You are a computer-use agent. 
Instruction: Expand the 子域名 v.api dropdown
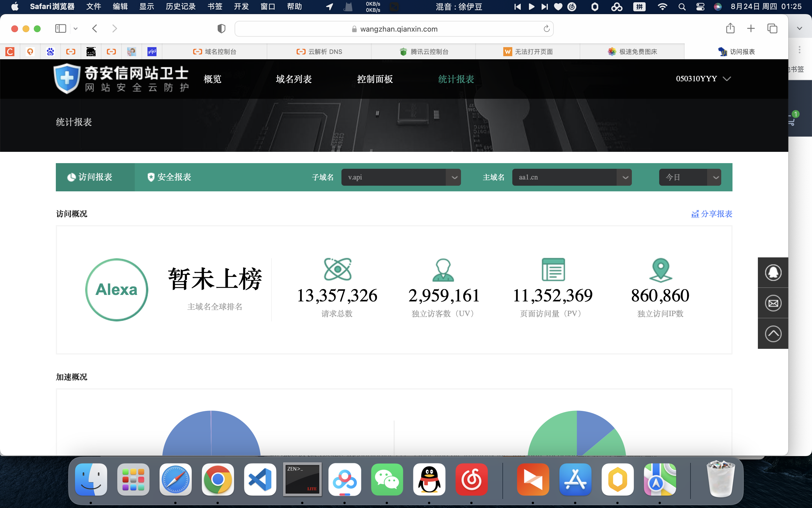click(x=401, y=177)
